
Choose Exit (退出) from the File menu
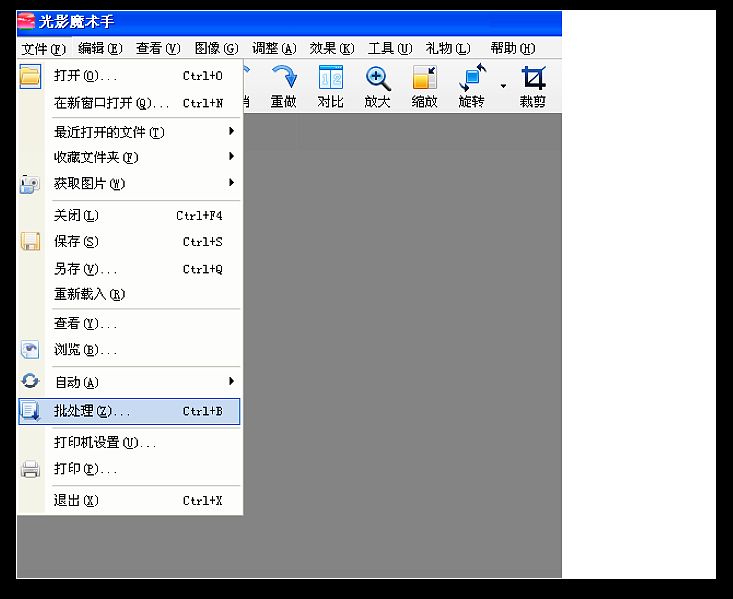76,500
